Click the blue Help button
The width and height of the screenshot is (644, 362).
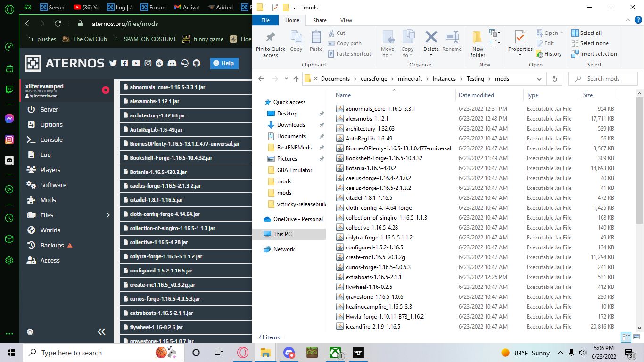click(x=224, y=63)
